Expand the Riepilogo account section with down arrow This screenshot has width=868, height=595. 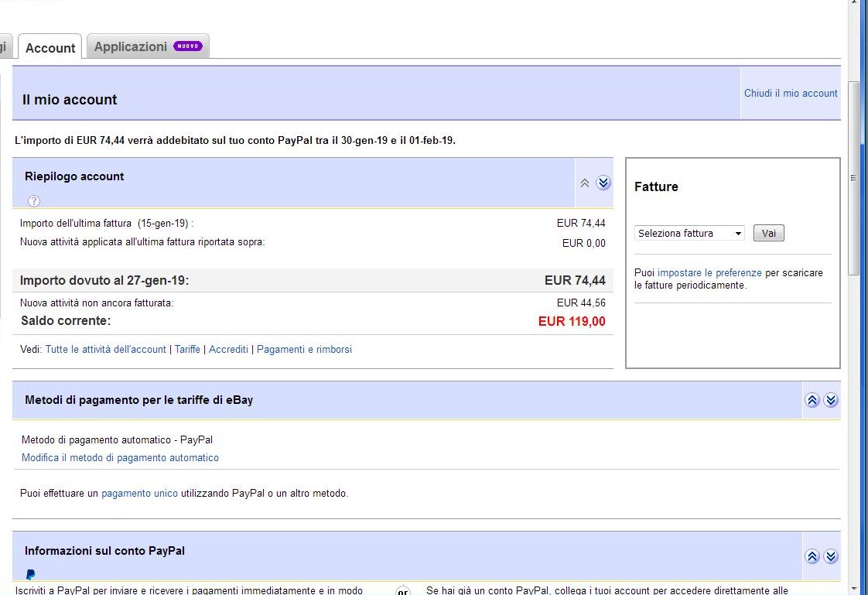click(x=603, y=183)
